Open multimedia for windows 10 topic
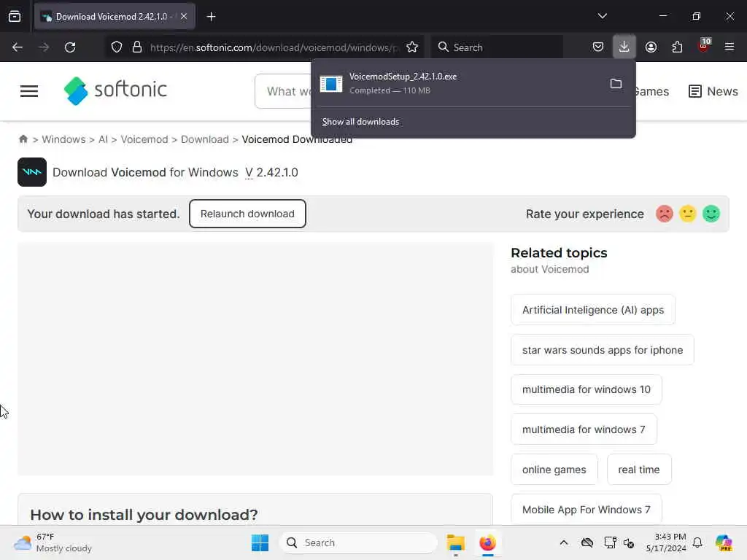 [x=587, y=389]
